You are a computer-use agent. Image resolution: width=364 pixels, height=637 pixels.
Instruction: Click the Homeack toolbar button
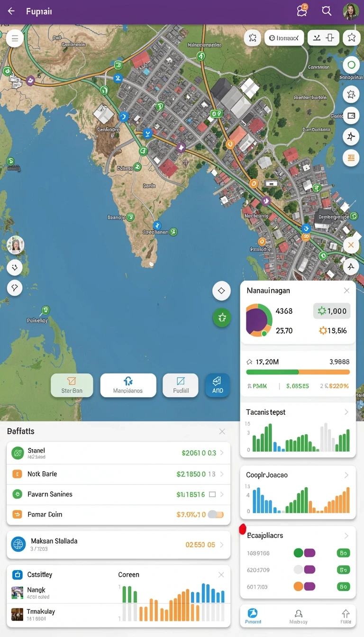click(284, 38)
